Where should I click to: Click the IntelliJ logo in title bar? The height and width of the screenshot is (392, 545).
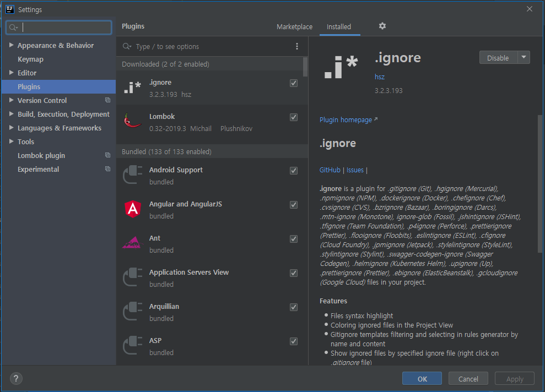tap(10, 9)
